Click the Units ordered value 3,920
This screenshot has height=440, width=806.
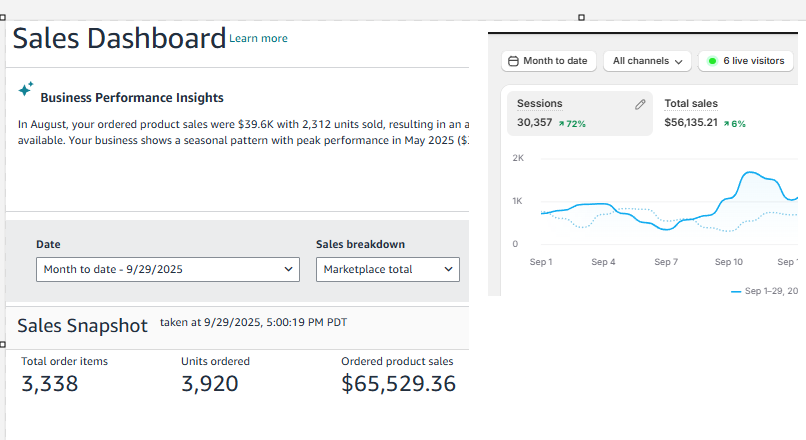tap(210, 384)
